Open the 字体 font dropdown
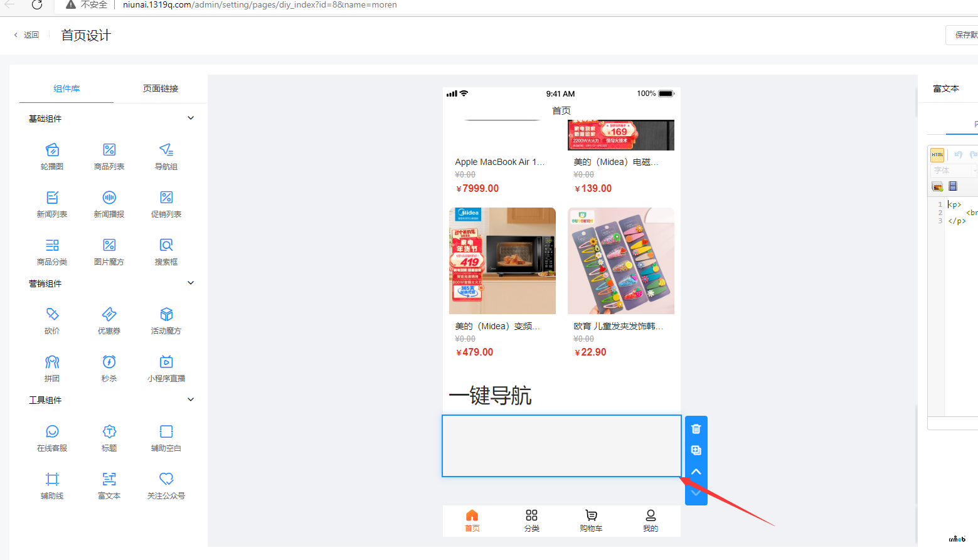The height and width of the screenshot is (560, 978). coord(954,171)
